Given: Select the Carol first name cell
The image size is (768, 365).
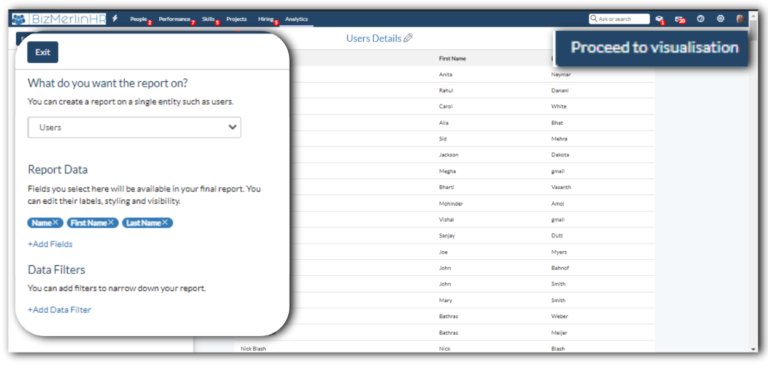Looking at the screenshot, I should pos(445,107).
